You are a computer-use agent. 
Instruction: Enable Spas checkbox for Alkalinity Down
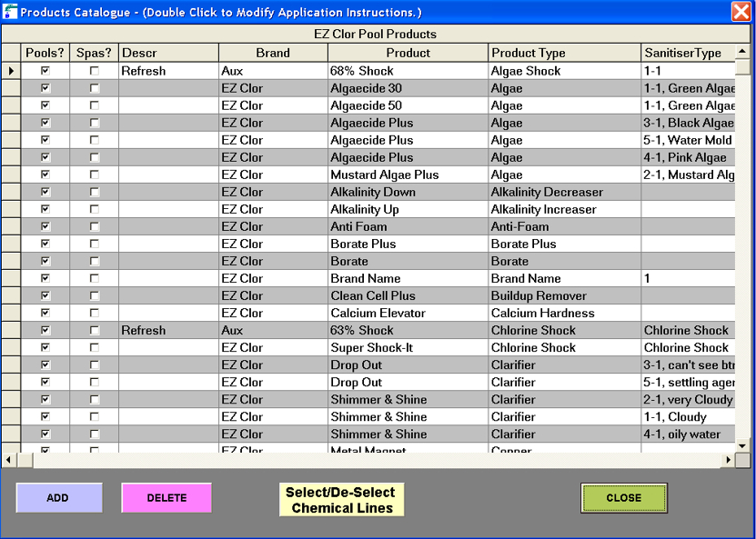coord(95,192)
